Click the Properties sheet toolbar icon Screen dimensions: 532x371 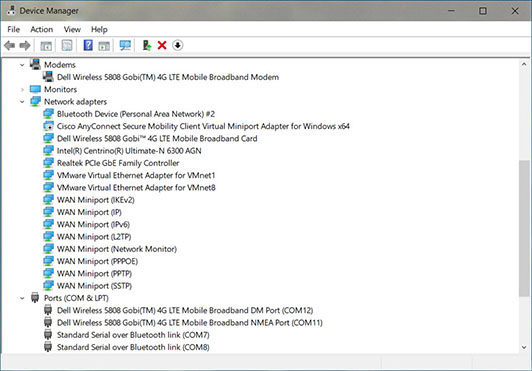(x=67, y=45)
